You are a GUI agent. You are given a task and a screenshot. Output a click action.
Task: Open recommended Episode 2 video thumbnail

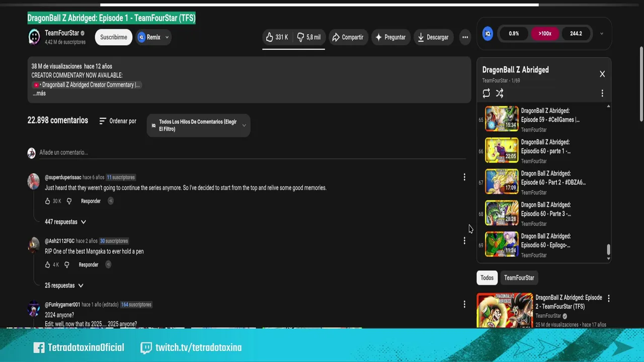[505, 310]
